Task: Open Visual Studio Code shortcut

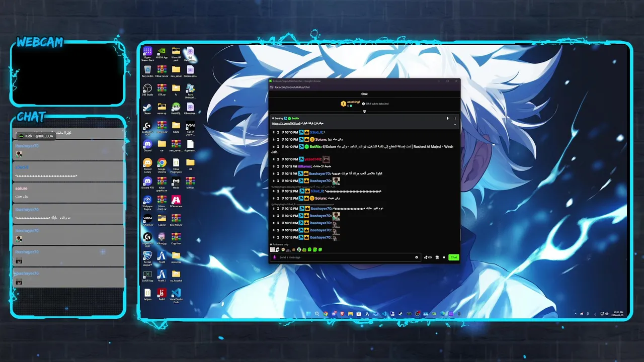Action: point(176,296)
